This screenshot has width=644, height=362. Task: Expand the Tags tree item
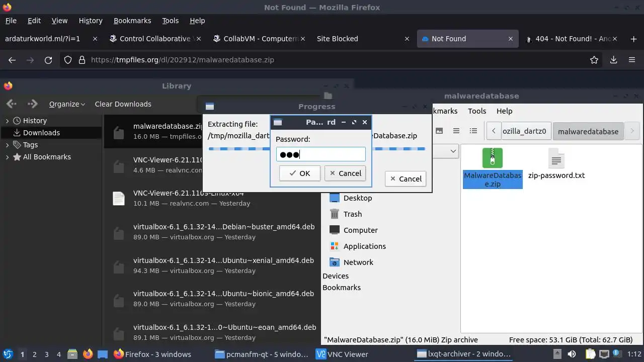[x=7, y=145]
